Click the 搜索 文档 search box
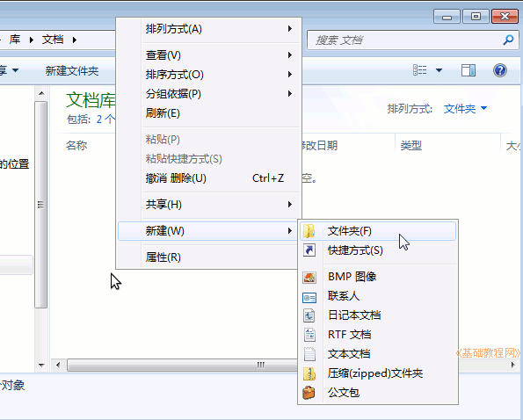 (405, 40)
